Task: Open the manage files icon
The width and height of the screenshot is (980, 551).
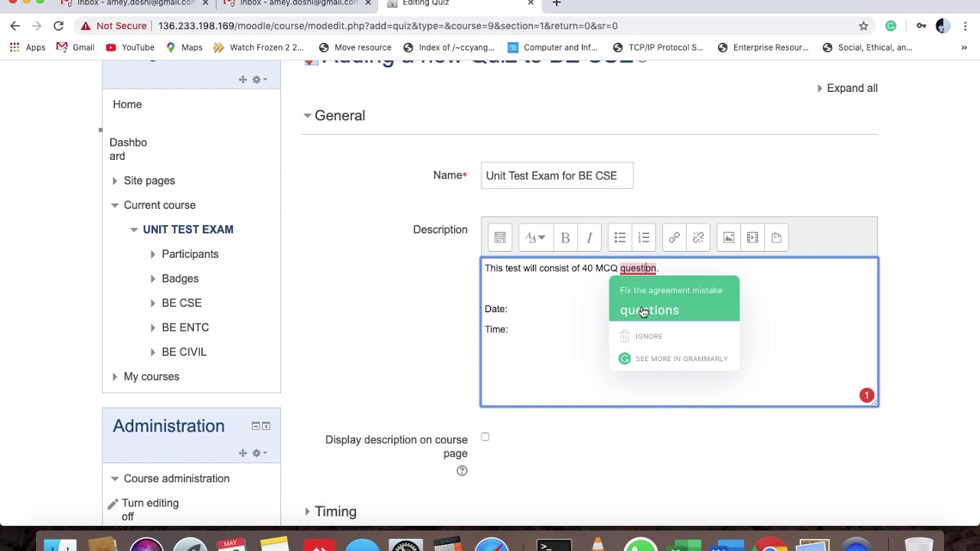Action: click(776, 237)
